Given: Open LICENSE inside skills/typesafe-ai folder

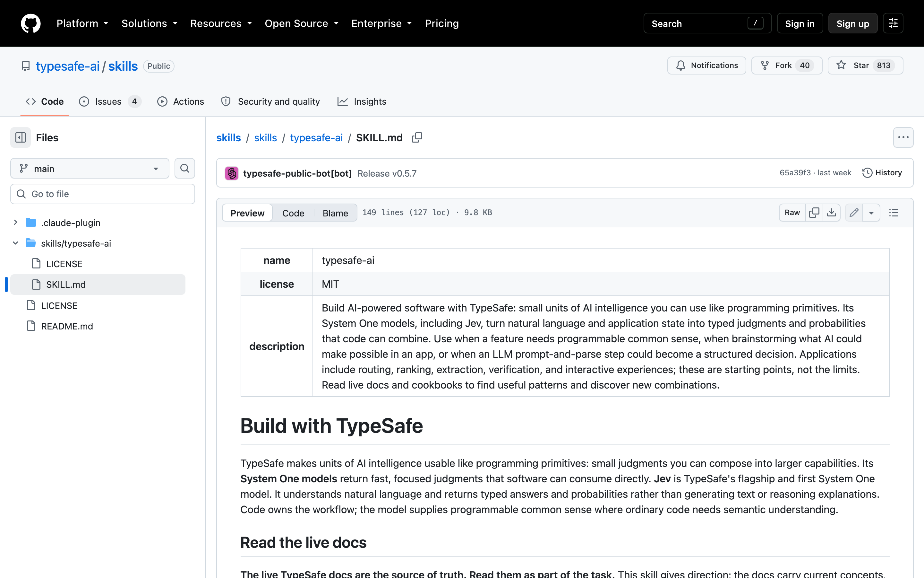Looking at the screenshot, I should [x=64, y=264].
